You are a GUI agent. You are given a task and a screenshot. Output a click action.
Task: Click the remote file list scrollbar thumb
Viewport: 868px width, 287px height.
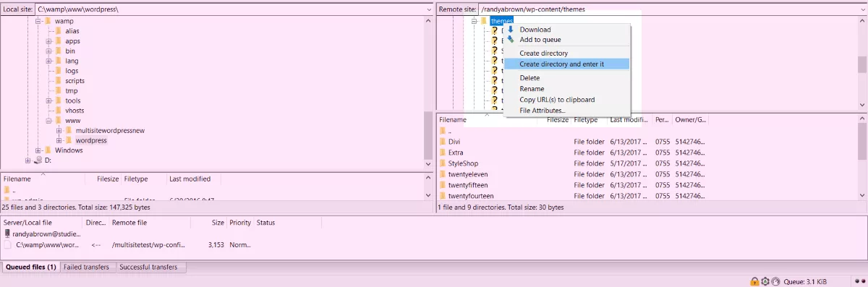click(862, 141)
